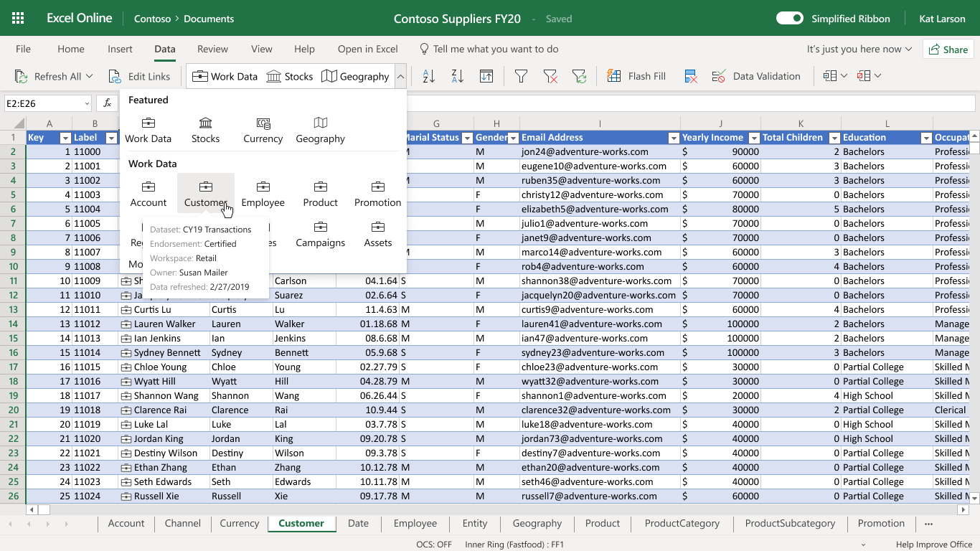Choose Featured Currency icon
980x551 pixels.
[x=263, y=130]
